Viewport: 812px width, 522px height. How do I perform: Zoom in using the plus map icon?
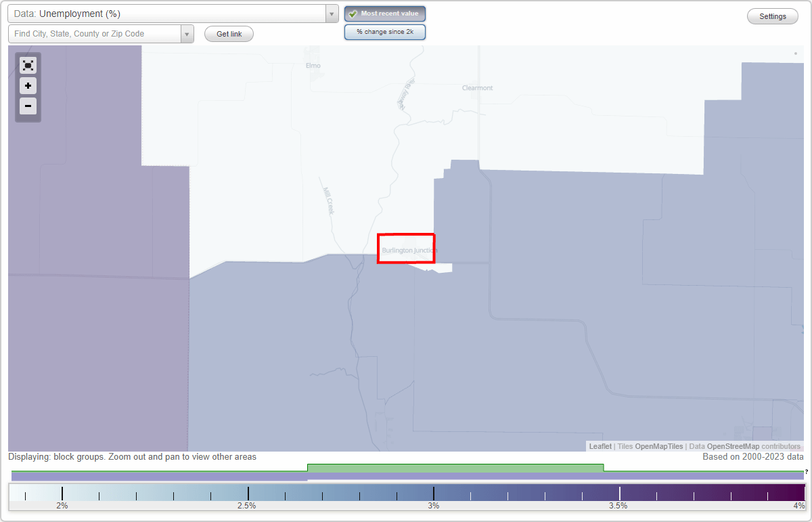[x=28, y=86]
